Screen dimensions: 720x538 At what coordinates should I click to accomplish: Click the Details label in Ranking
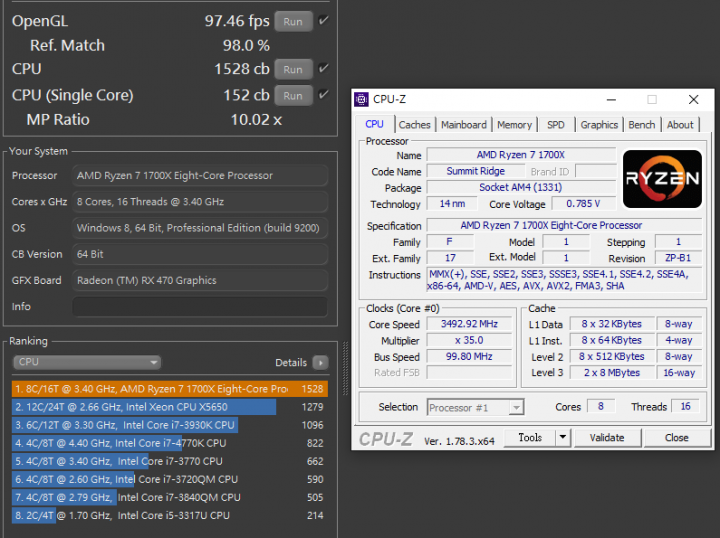291,363
